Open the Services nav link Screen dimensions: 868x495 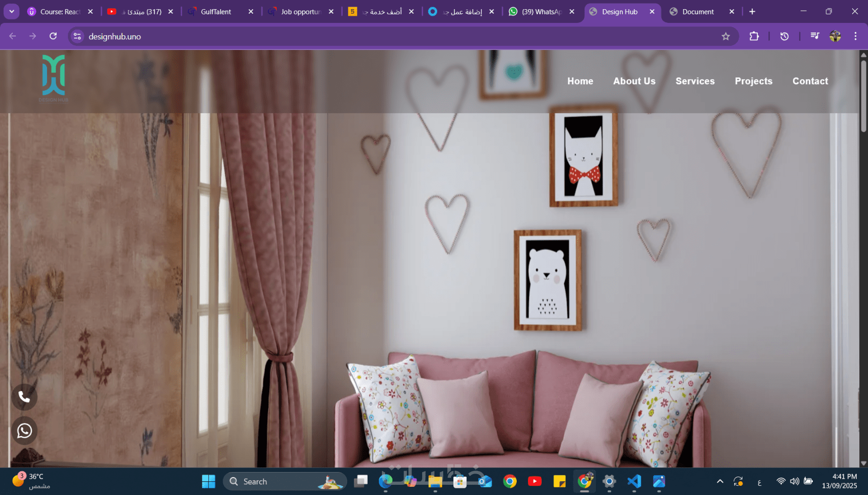[695, 81]
